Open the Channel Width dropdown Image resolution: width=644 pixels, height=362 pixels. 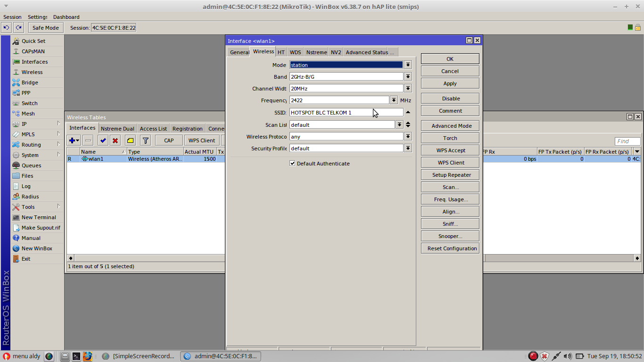pos(408,88)
